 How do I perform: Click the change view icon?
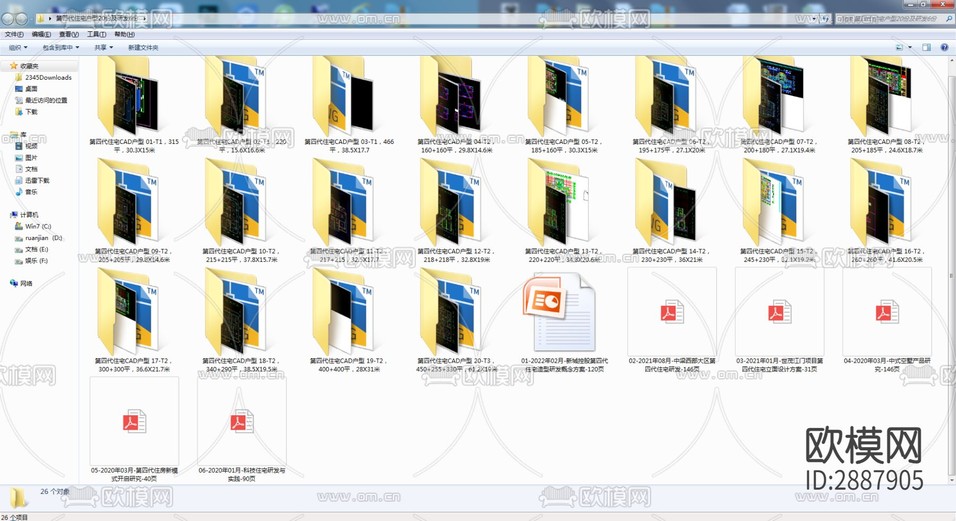[x=899, y=48]
